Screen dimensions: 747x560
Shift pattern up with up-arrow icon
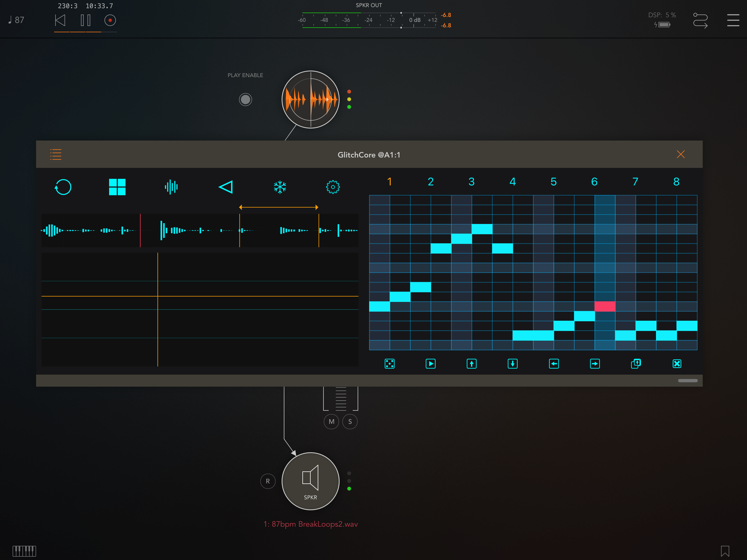[x=471, y=364]
